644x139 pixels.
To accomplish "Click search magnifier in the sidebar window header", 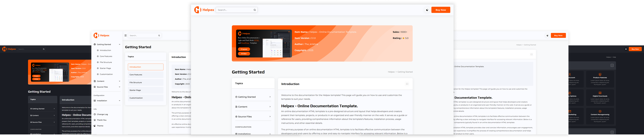I will [159, 35].
